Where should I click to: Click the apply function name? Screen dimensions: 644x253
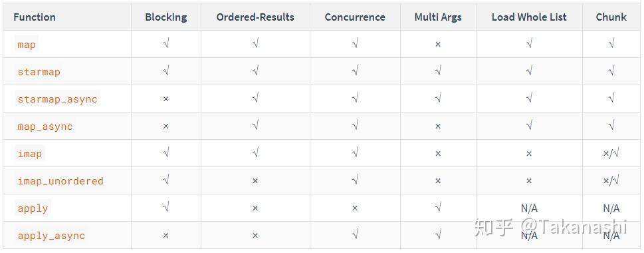tap(33, 208)
